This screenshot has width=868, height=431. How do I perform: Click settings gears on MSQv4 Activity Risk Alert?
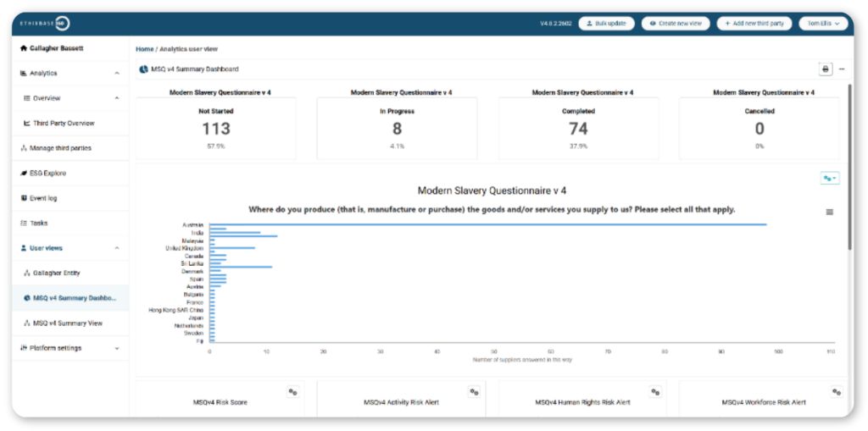pos(474,392)
